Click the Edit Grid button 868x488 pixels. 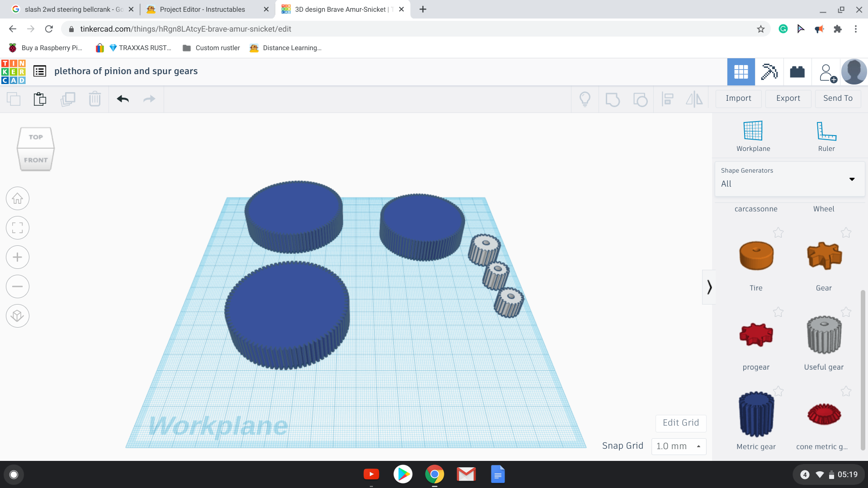coord(680,422)
